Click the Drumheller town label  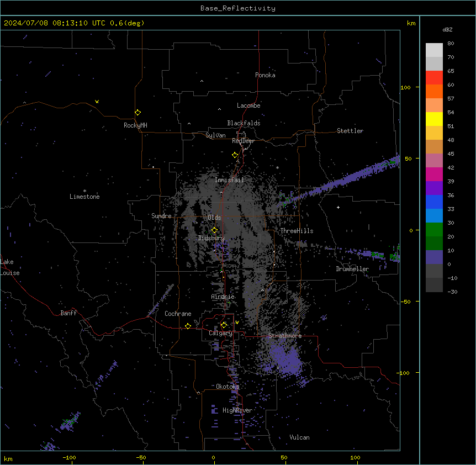(352, 269)
